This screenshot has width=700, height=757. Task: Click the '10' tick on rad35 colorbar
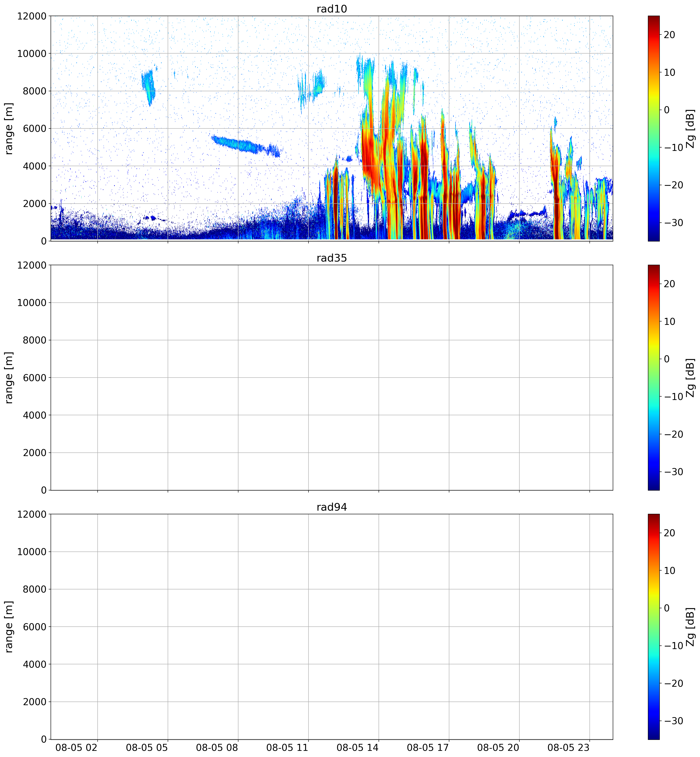coord(670,321)
